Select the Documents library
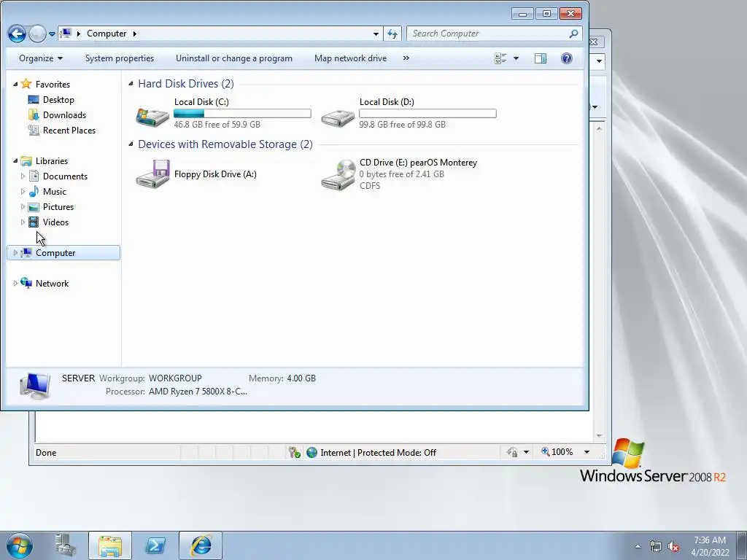The width and height of the screenshot is (747, 560). click(65, 176)
